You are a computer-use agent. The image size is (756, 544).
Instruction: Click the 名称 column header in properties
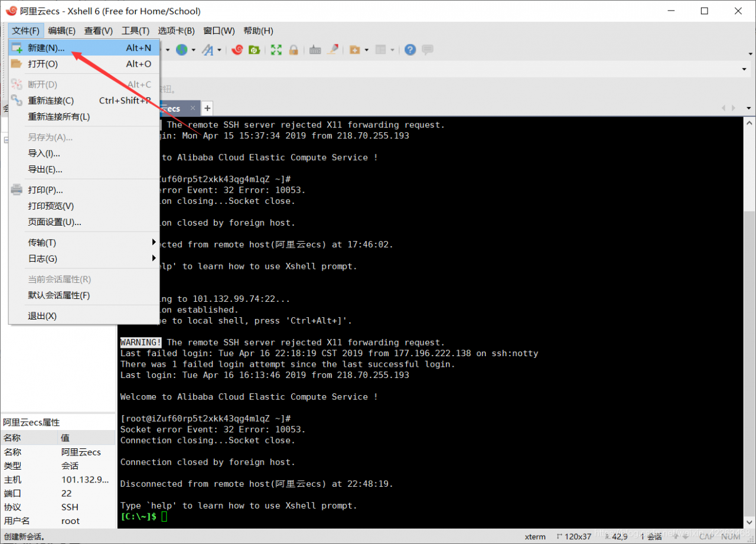30,438
